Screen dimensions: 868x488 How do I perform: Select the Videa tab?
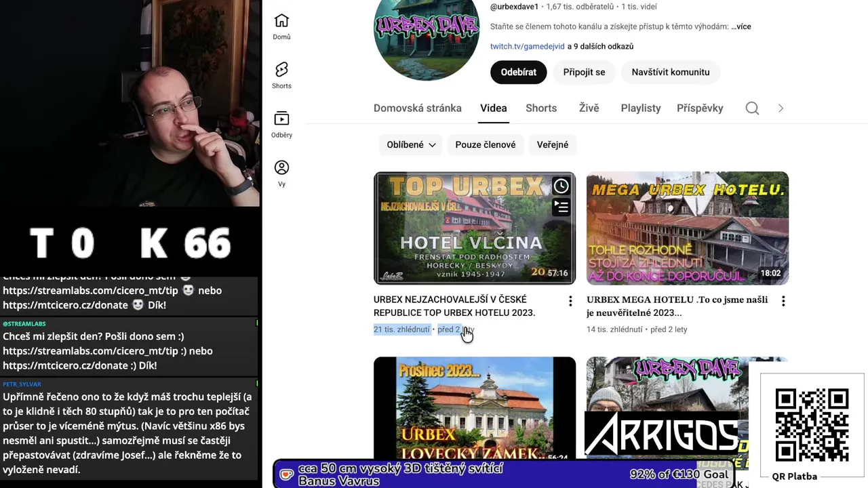pos(494,108)
